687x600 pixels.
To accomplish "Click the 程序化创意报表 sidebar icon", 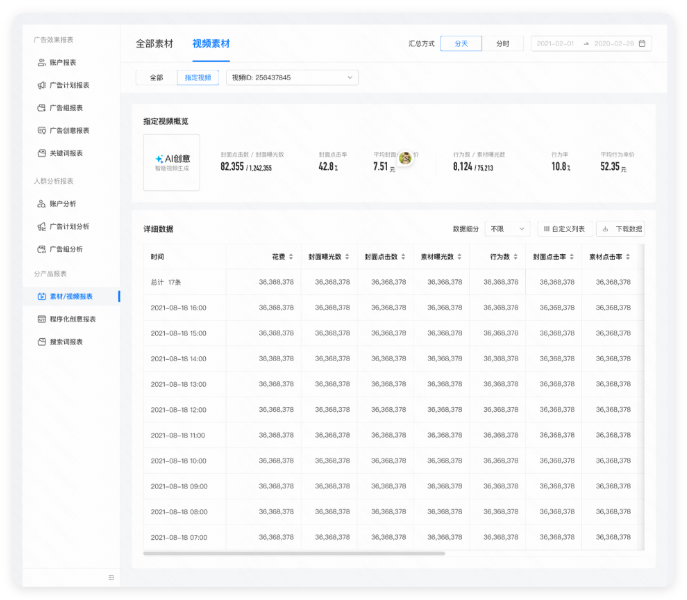I will (x=40, y=319).
